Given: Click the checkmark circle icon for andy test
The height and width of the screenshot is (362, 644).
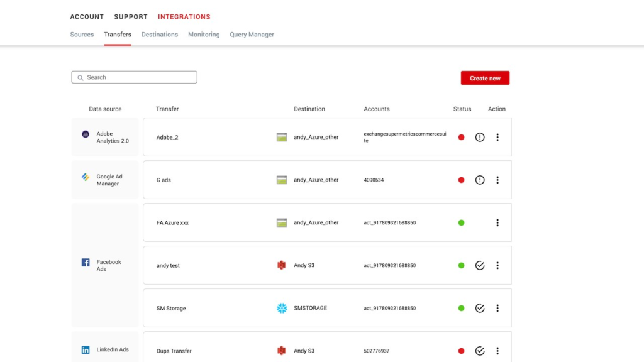Looking at the screenshot, I should point(480,265).
